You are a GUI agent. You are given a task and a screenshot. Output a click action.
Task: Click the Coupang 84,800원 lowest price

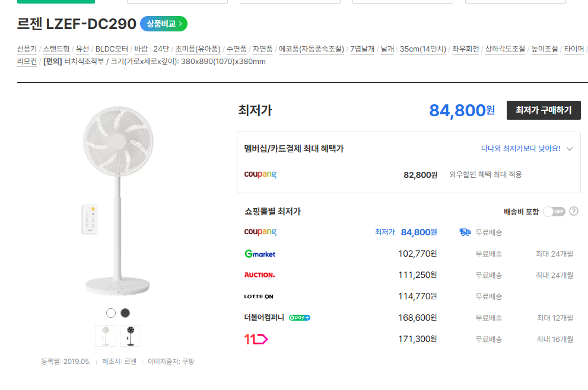(x=419, y=232)
